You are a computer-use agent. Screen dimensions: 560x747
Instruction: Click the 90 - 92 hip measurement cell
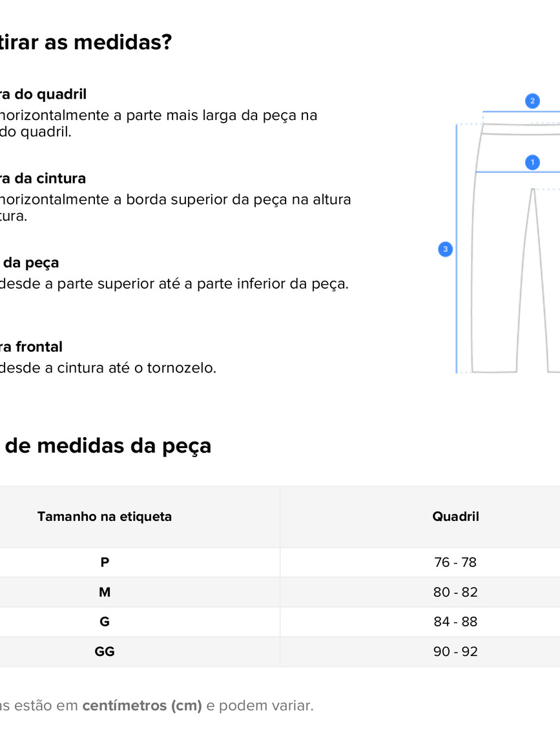click(x=455, y=651)
